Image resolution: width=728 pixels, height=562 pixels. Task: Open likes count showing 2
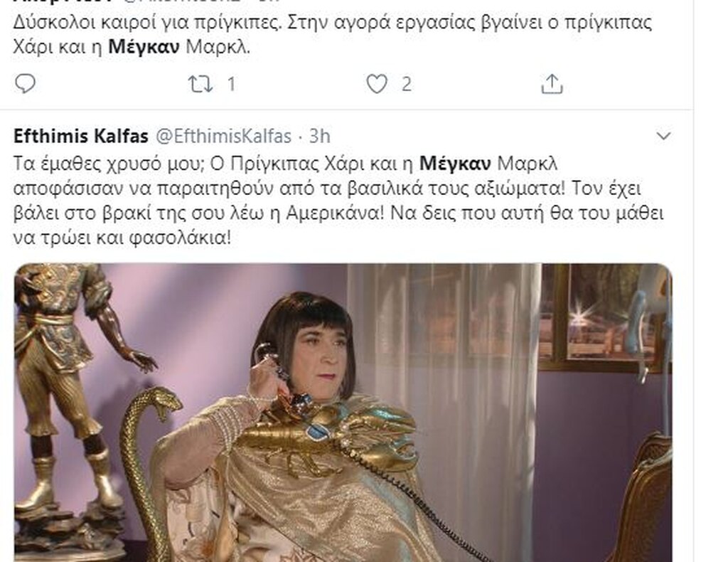point(406,85)
